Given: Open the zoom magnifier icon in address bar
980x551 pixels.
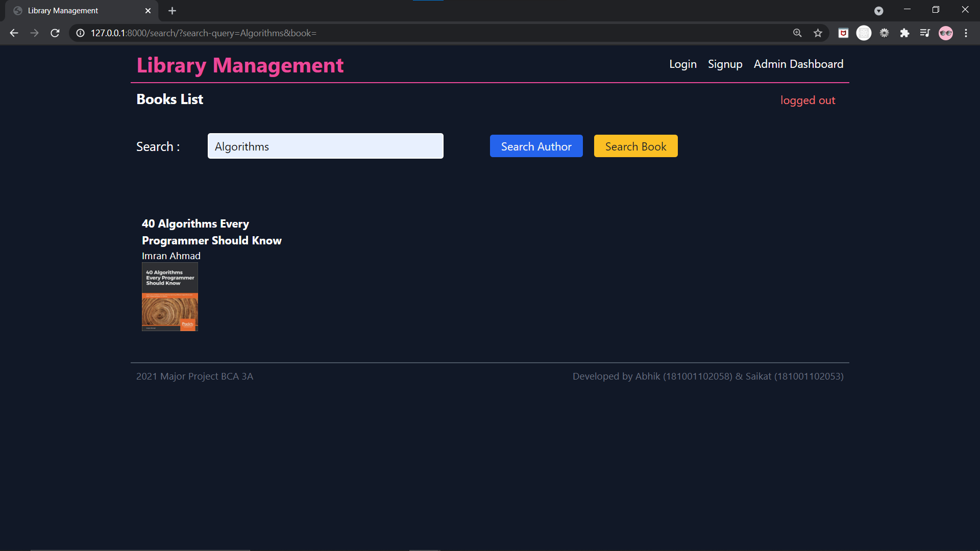Looking at the screenshot, I should [x=797, y=33].
